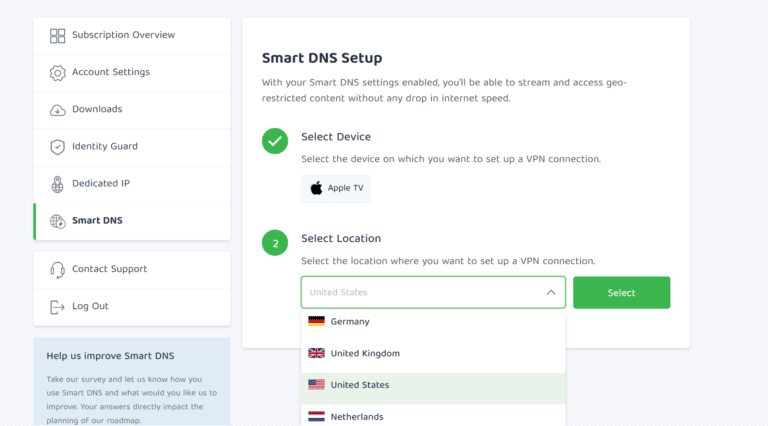This screenshot has height=426, width=768.
Task: Click the Smart DNS globe icon
Action: click(x=57, y=221)
